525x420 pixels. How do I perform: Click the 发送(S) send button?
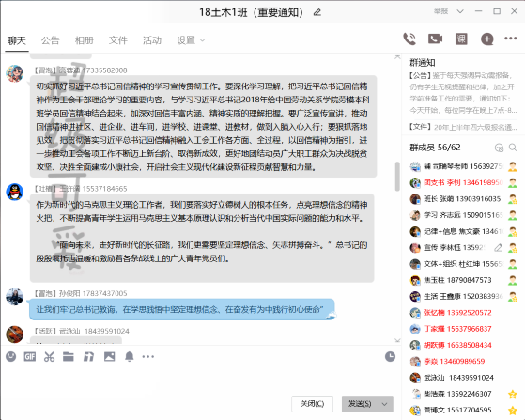[360, 404]
